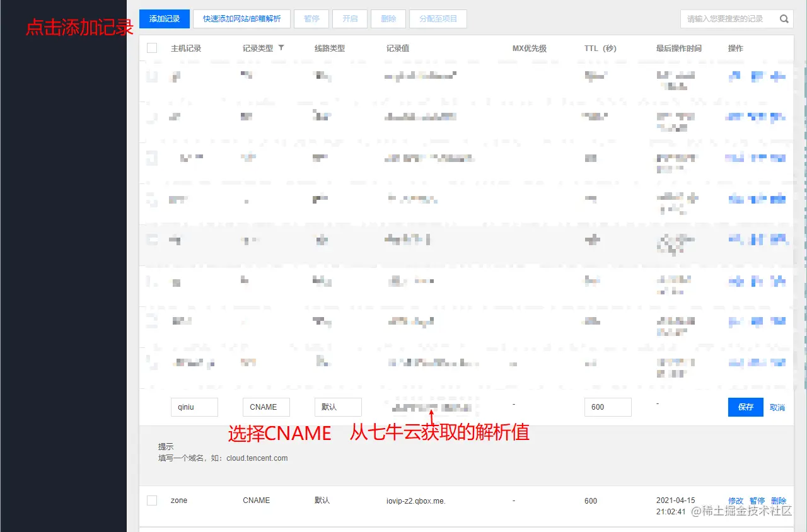The width and height of the screenshot is (807, 532).
Task: Click the 操作 column header
Action: (736, 48)
